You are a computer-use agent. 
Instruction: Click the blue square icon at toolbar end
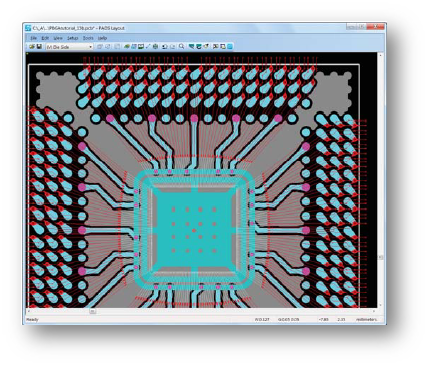click(x=230, y=47)
